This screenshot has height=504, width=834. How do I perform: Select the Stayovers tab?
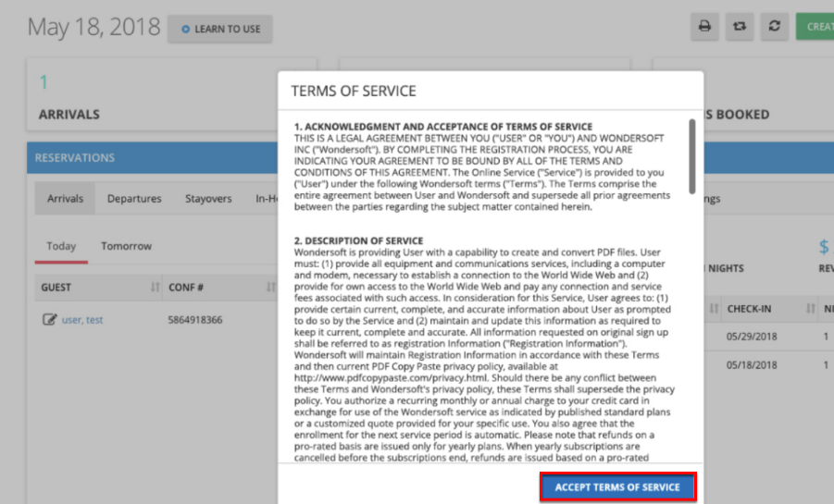208,198
